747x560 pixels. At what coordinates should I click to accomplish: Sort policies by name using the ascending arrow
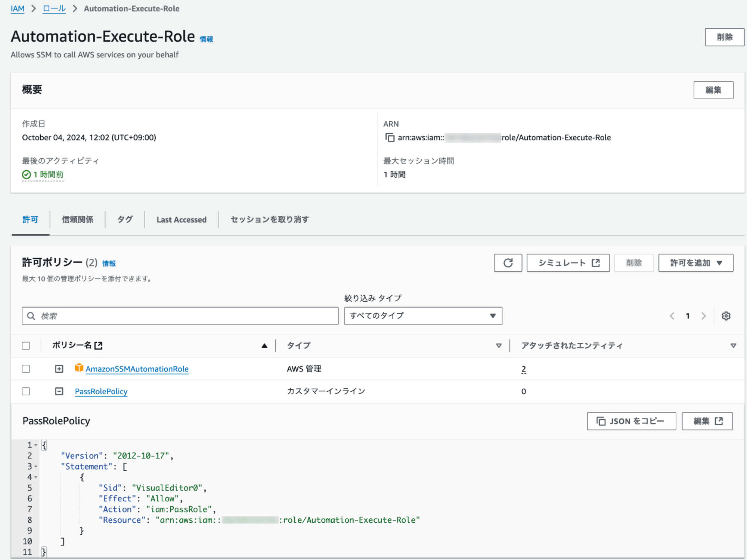pos(264,346)
